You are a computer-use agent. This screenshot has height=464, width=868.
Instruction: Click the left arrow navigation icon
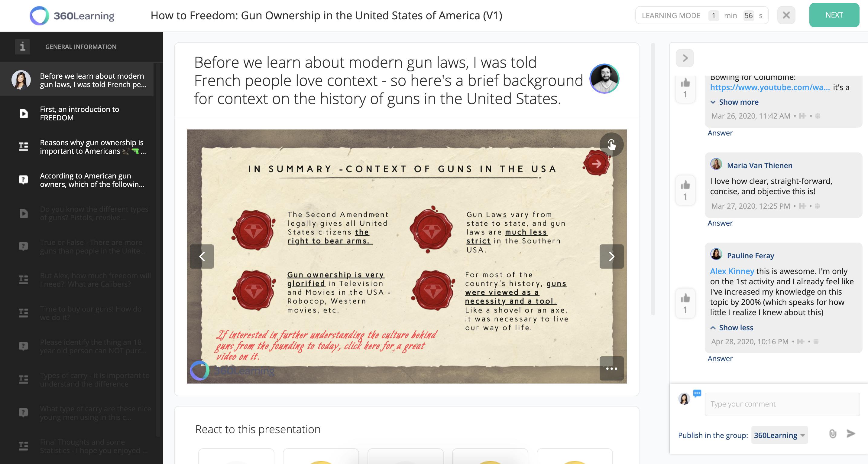202,256
